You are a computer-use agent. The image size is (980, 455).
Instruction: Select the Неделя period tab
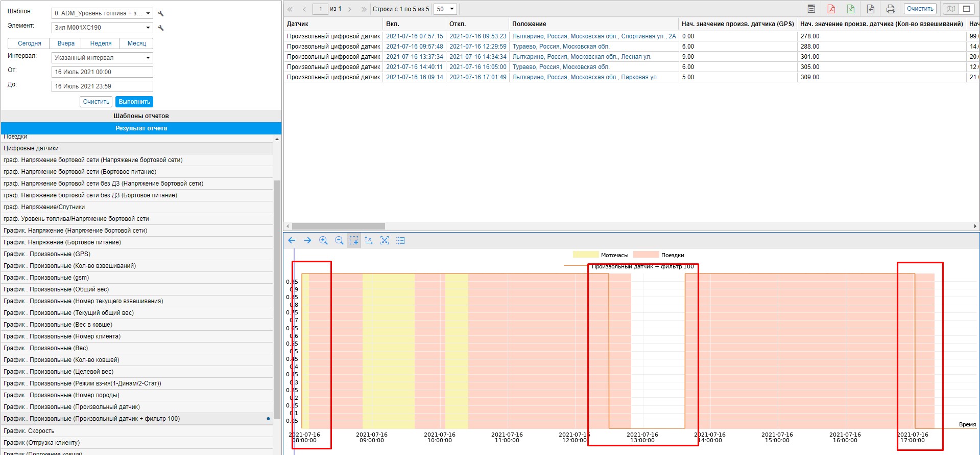click(101, 43)
